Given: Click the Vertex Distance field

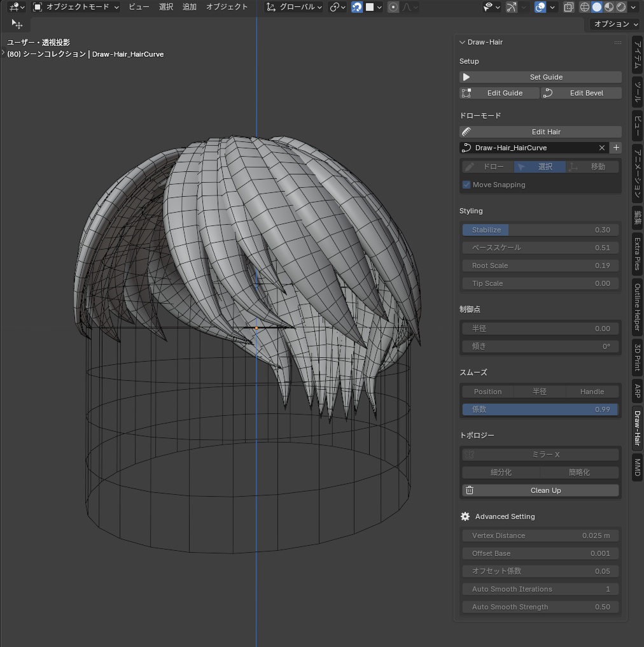Looking at the screenshot, I should tap(540, 536).
